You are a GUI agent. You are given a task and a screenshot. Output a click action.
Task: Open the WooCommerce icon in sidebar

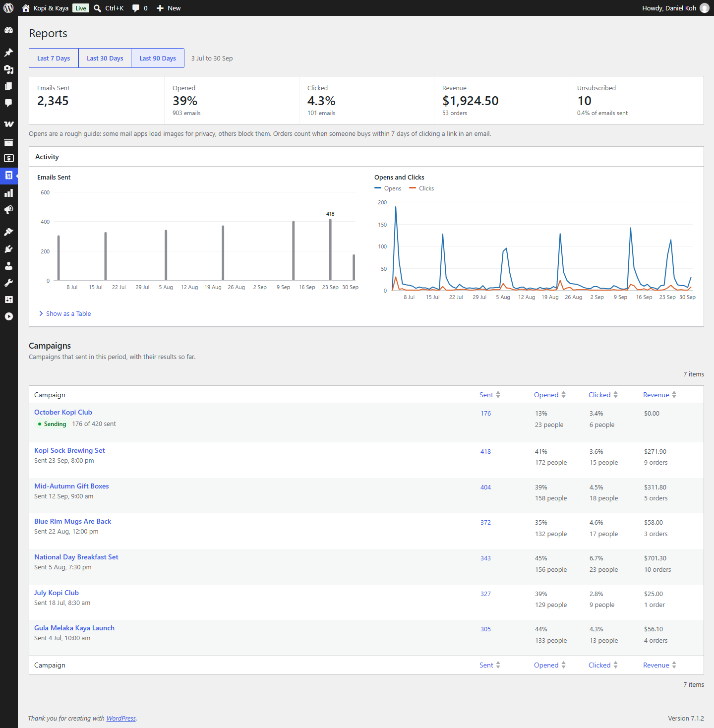(8, 124)
